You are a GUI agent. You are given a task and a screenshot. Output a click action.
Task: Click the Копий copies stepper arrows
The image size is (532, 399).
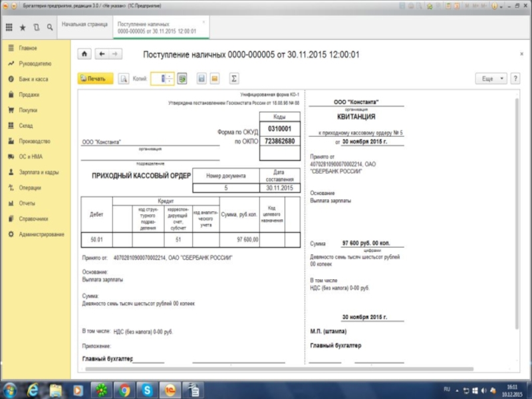(x=169, y=78)
